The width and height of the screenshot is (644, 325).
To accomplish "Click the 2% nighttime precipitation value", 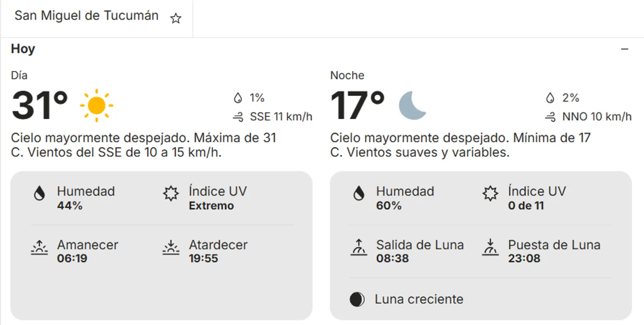I will (571, 98).
